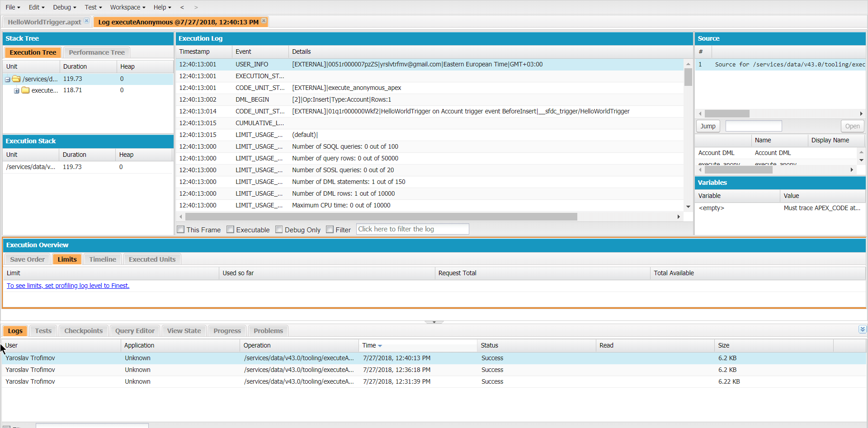868x428 pixels.
Task: Click the Jump button
Action: pyautogui.click(x=708, y=126)
